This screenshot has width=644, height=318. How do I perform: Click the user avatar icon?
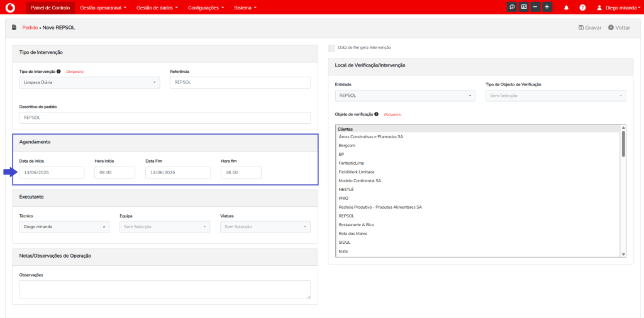pos(599,8)
